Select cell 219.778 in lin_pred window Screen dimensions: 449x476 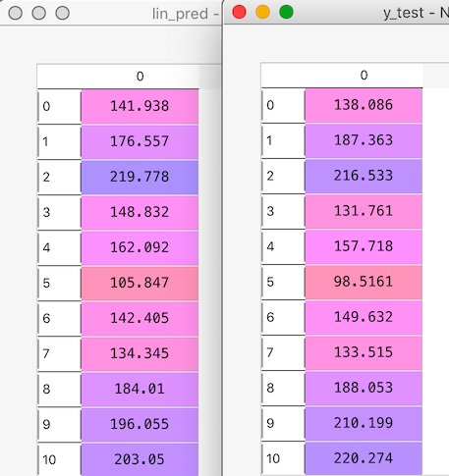pos(140,177)
